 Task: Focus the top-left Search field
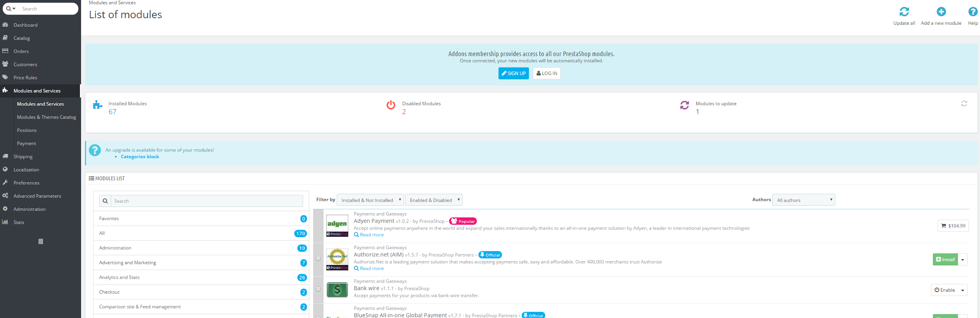point(49,9)
